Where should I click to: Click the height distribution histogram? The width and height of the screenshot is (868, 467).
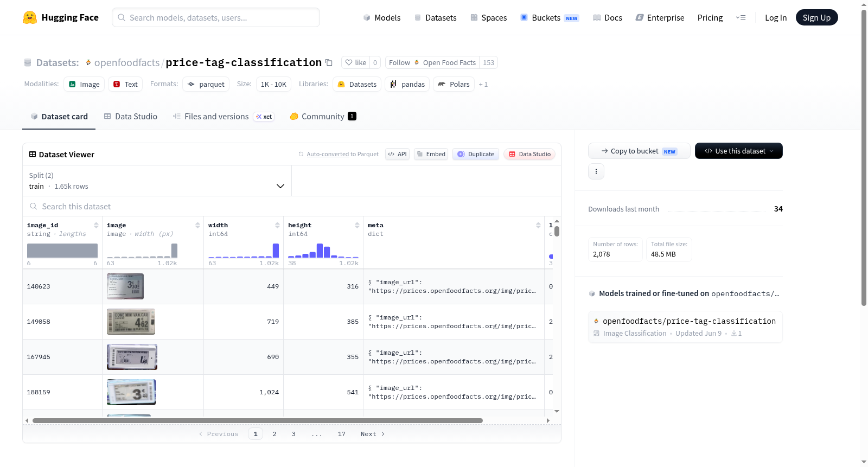pos(323,251)
